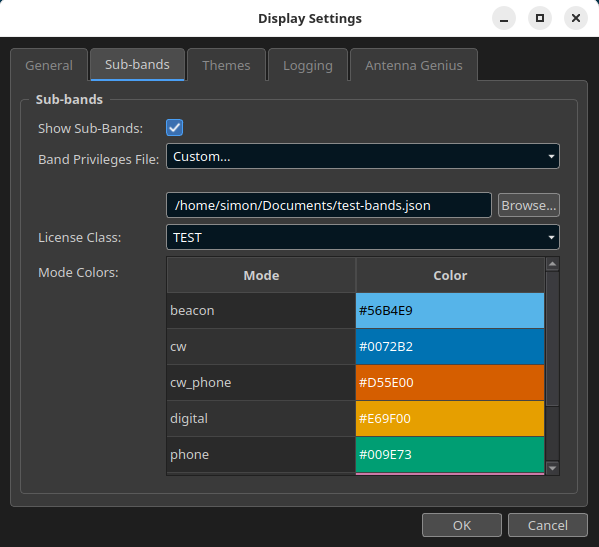This screenshot has width=599, height=547.
Task: Sort by the Mode column header
Action: pyautogui.click(x=261, y=275)
